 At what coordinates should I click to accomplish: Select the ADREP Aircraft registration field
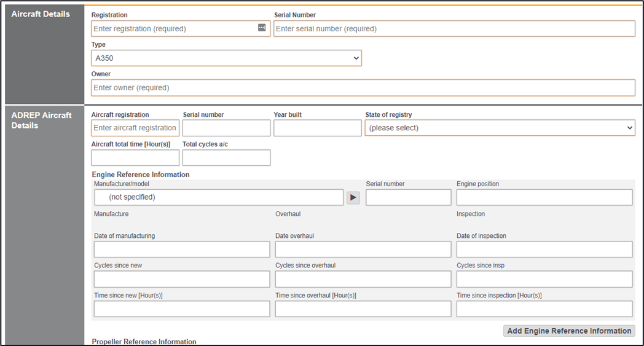[x=135, y=128]
